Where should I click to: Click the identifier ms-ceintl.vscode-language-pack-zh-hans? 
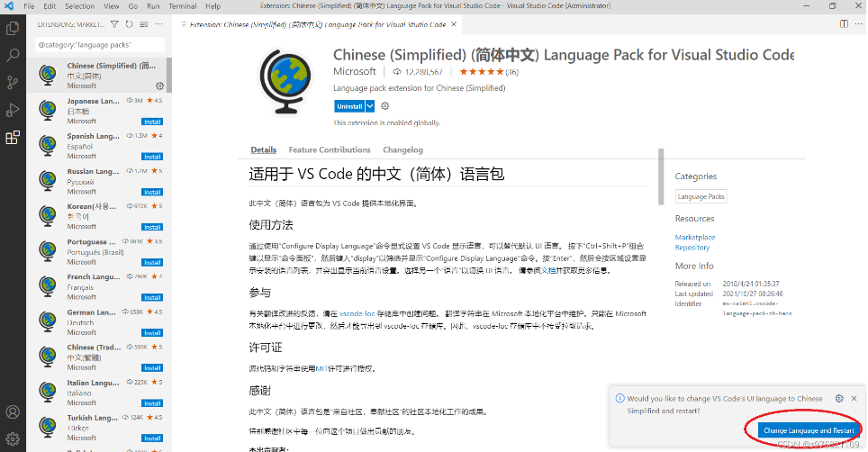(x=756, y=308)
